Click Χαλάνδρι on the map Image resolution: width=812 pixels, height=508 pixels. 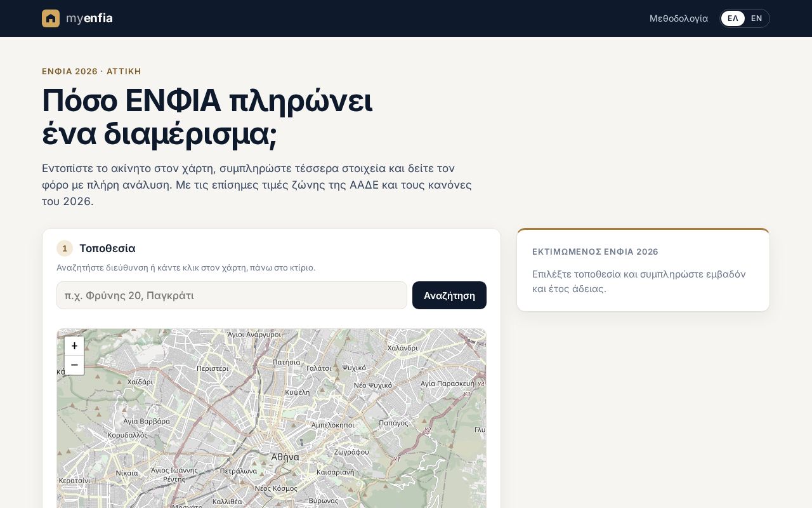[403, 348]
